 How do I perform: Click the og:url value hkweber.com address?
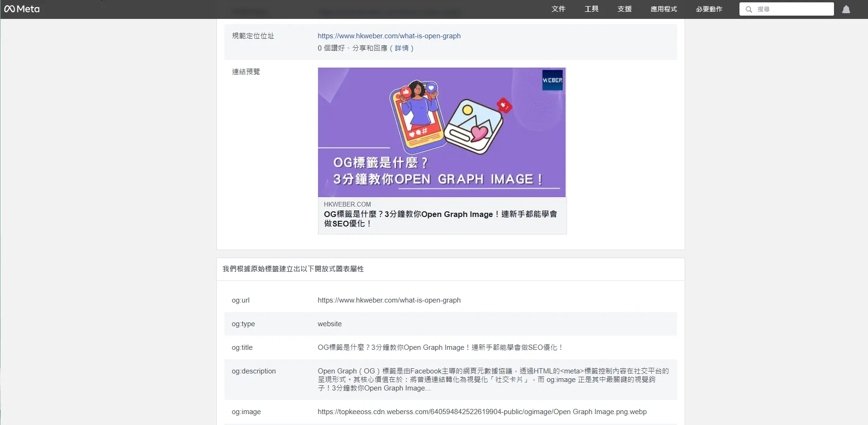coord(389,300)
